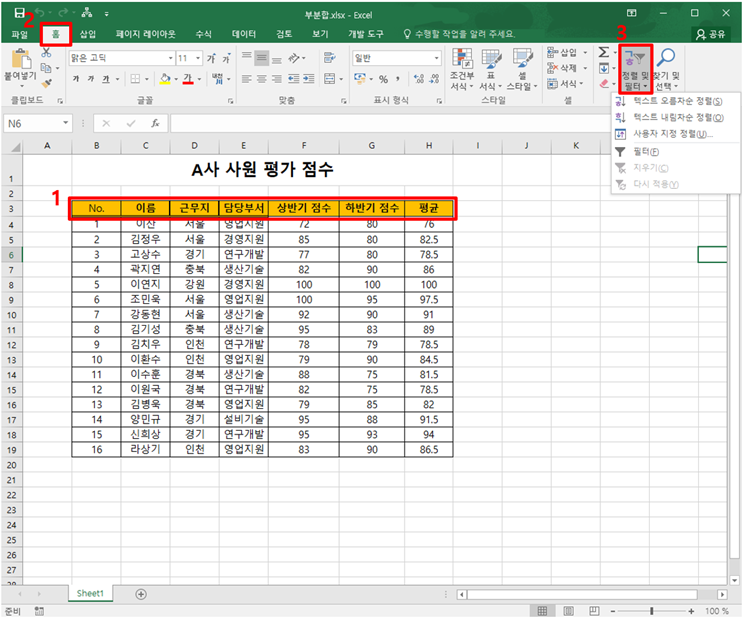The height and width of the screenshot is (620, 745).
Task: Click the comma style button
Action: (398, 79)
